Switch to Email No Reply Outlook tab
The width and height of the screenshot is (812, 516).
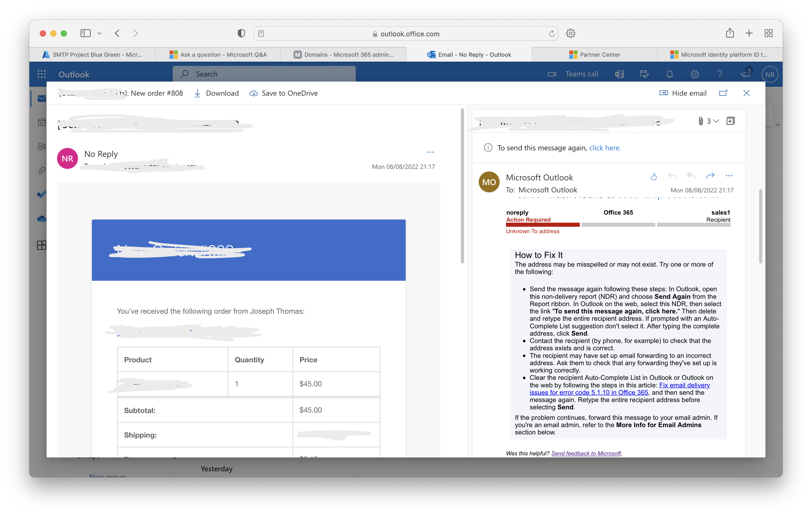[469, 55]
